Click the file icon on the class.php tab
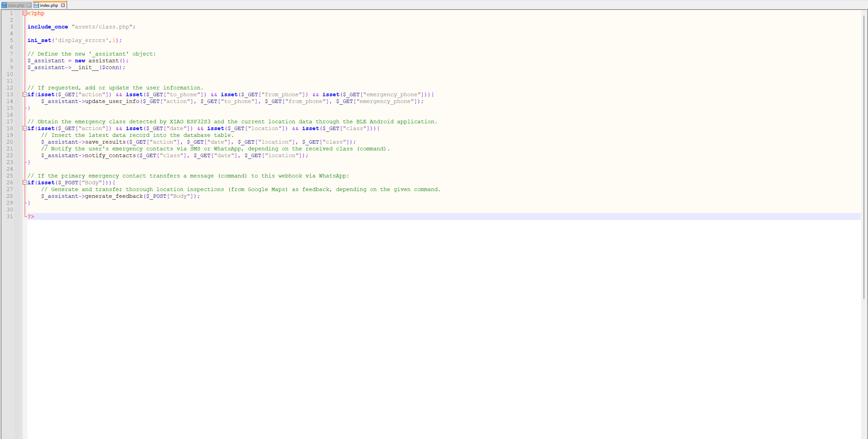Viewport: 868px width, 439px height. pyautogui.click(x=4, y=5)
